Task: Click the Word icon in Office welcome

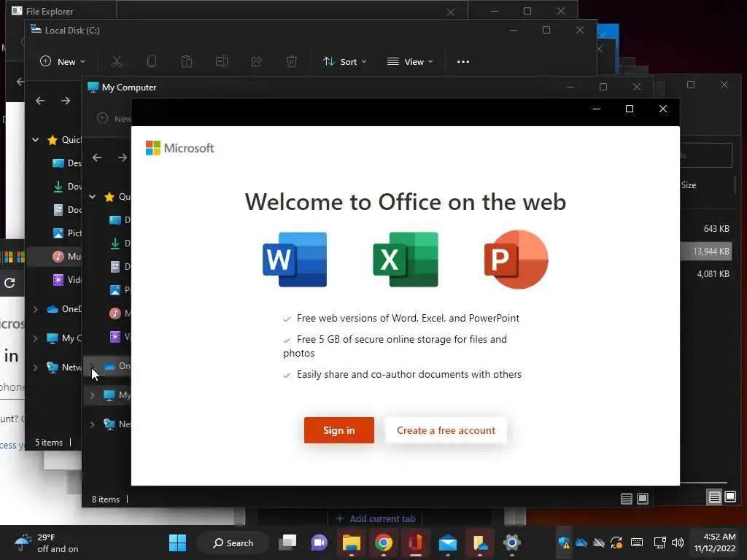Action: pos(295,260)
